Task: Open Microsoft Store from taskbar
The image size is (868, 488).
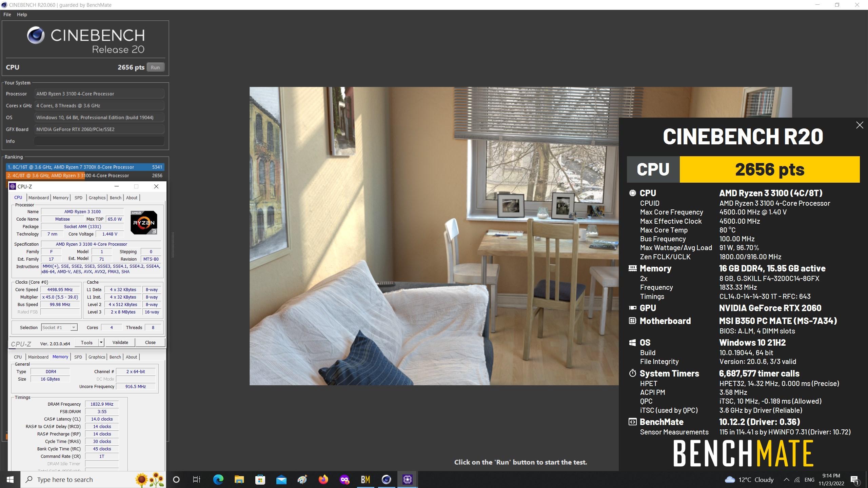Action: pyautogui.click(x=260, y=480)
